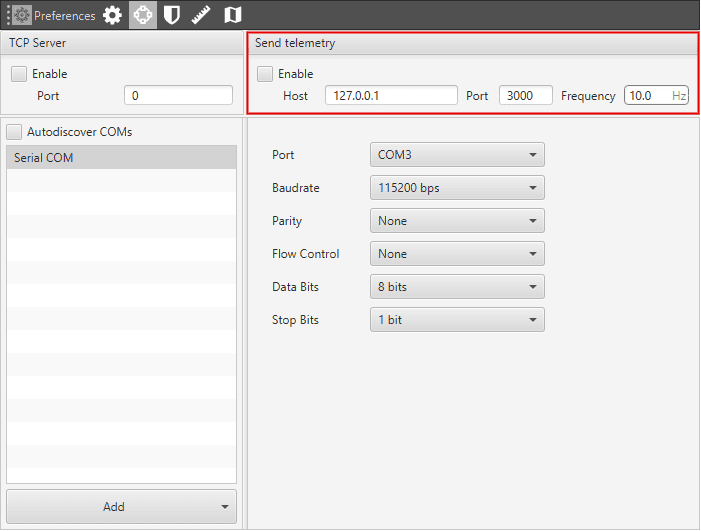701x531 pixels.
Task: Select the connections crosshair icon tab
Action: [143, 15]
